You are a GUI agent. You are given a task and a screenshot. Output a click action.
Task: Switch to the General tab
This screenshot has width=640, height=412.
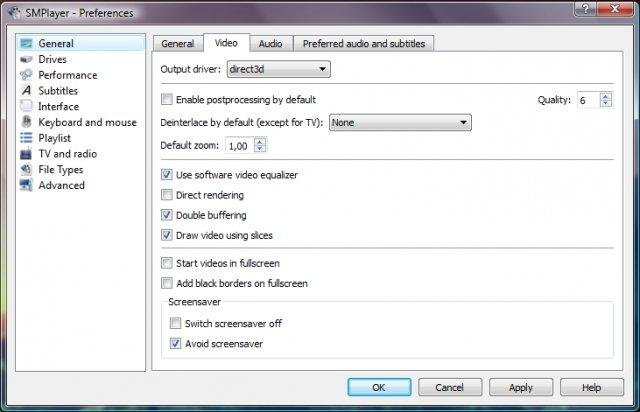tap(178, 44)
